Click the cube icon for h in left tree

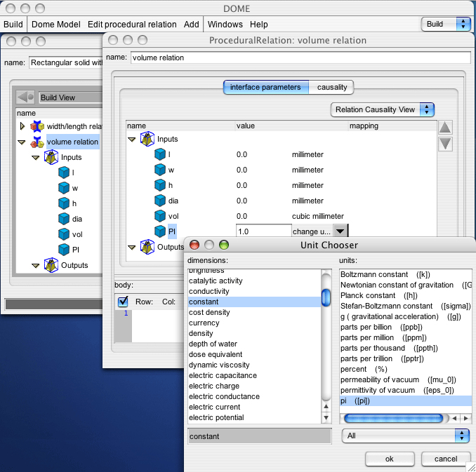tap(64, 203)
